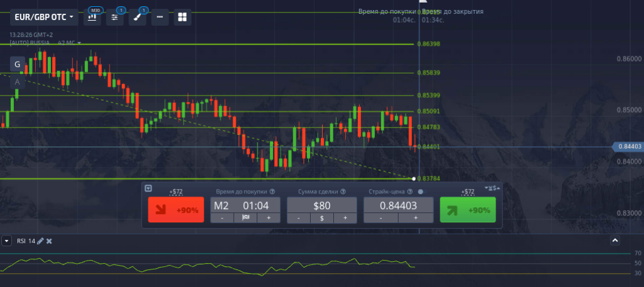Open the indicators settings icon
The height and width of the screenshot is (287, 644).
click(114, 17)
